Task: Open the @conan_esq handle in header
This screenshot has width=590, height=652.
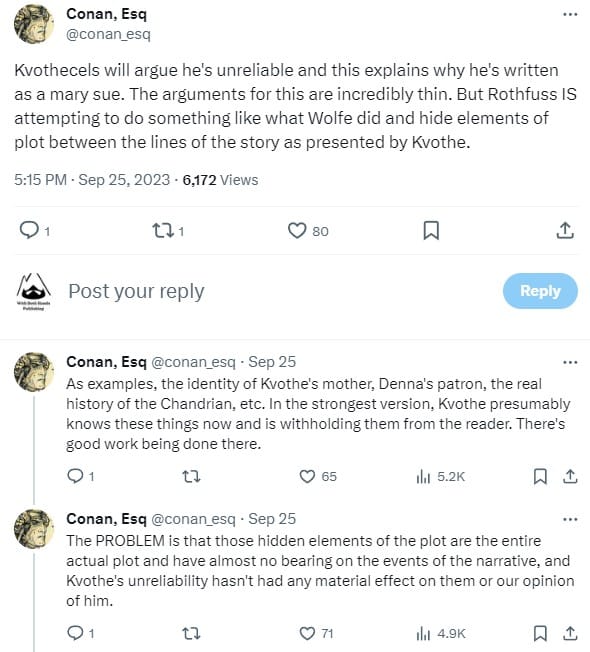Action: [108, 34]
